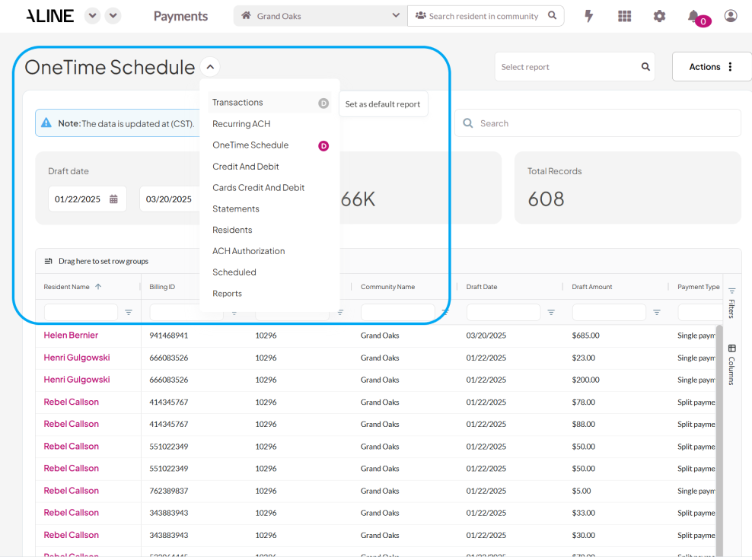Open Henri Gulgowski link with $23.00 draft
The image size is (752, 560).
click(77, 358)
